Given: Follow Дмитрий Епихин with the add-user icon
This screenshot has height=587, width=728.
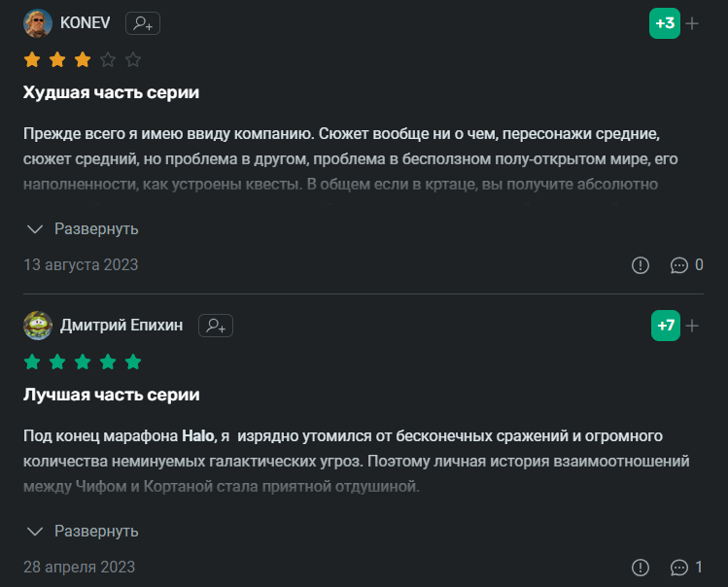Looking at the screenshot, I should pos(216,326).
